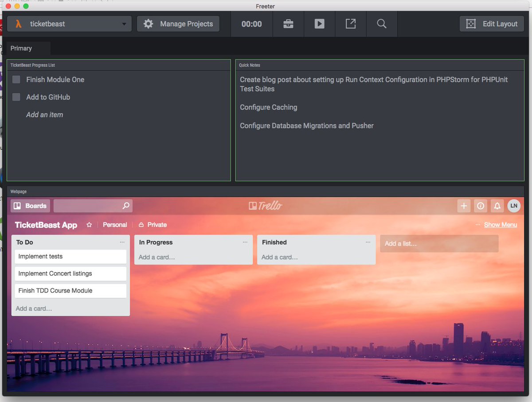Screen dimensions: 532x402
Task: Click the Trello logo
Action: tap(266, 206)
